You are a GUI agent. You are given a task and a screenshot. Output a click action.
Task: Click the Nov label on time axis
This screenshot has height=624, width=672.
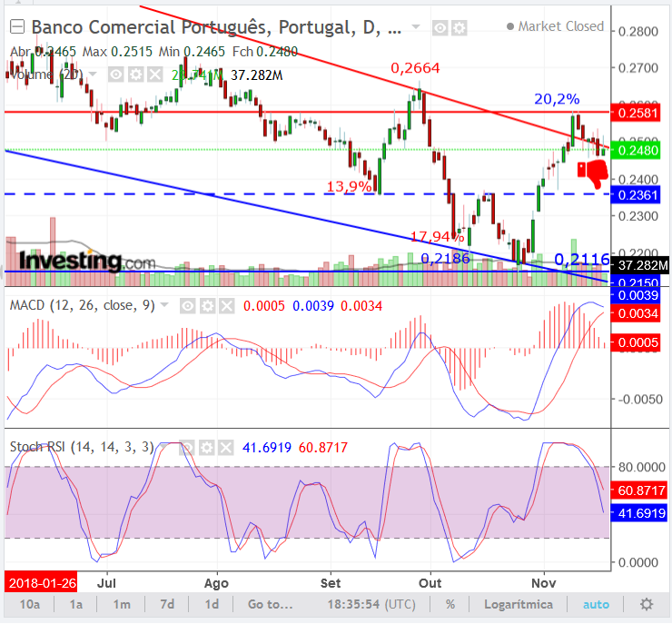[543, 583]
